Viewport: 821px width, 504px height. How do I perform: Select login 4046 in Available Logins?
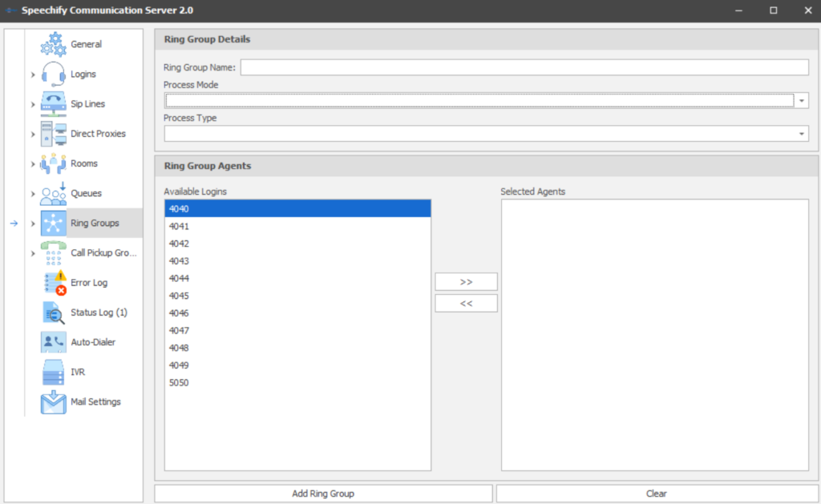point(298,313)
